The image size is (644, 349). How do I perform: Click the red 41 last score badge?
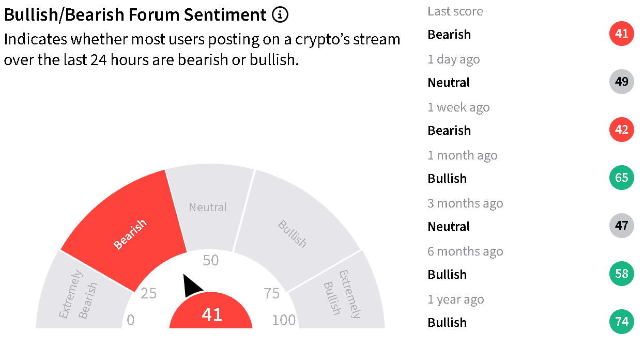(622, 34)
